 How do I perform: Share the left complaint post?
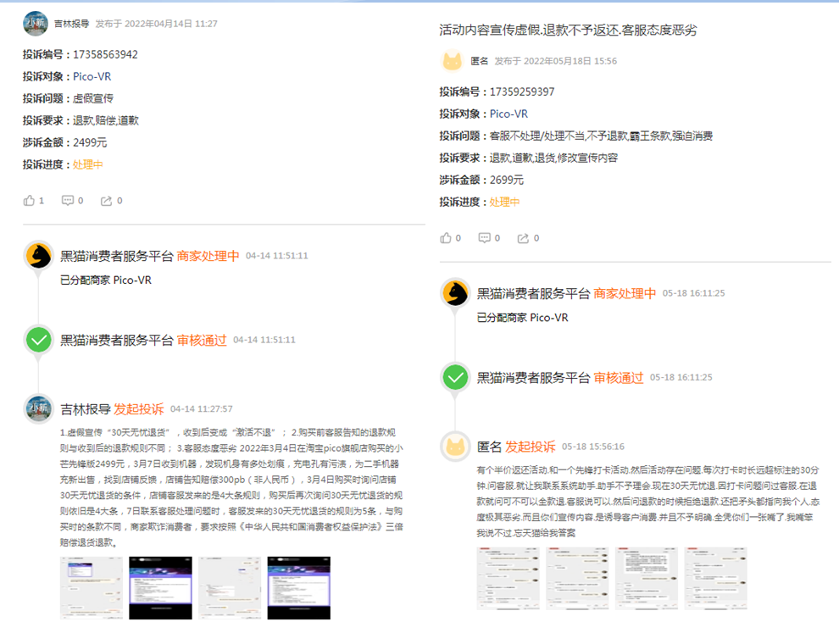click(x=107, y=201)
